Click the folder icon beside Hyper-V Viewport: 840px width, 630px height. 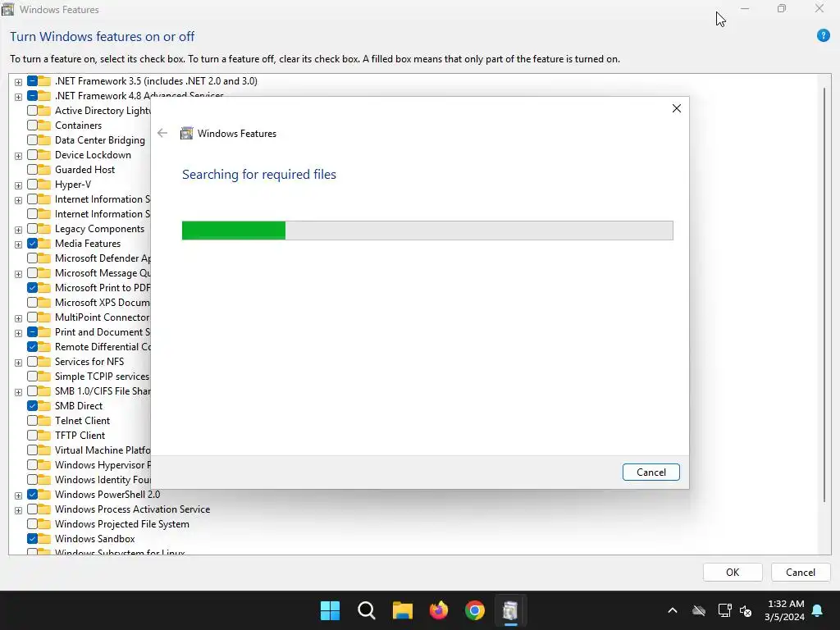click(x=44, y=185)
